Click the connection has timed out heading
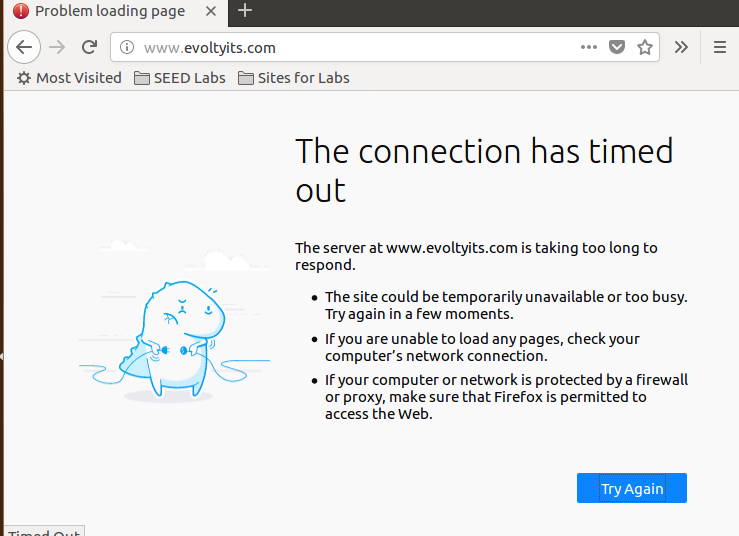This screenshot has width=739, height=536. click(484, 170)
